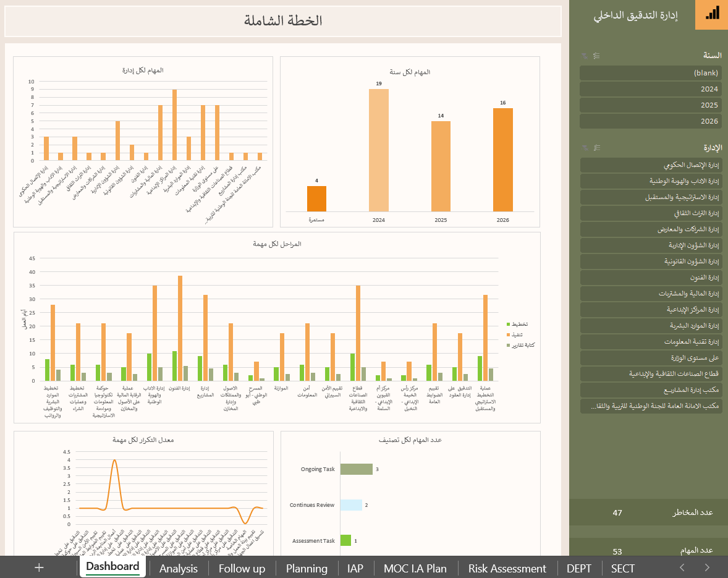Clear filter on السنة slicer

[585, 56]
